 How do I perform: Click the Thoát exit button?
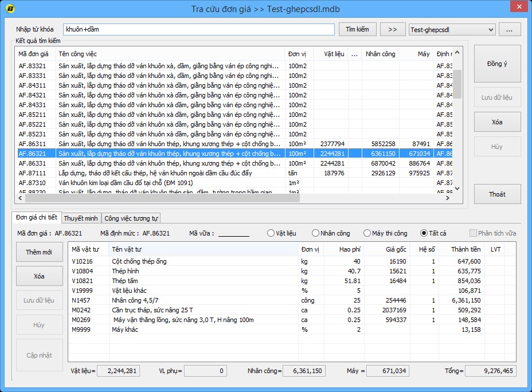coord(497,194)
